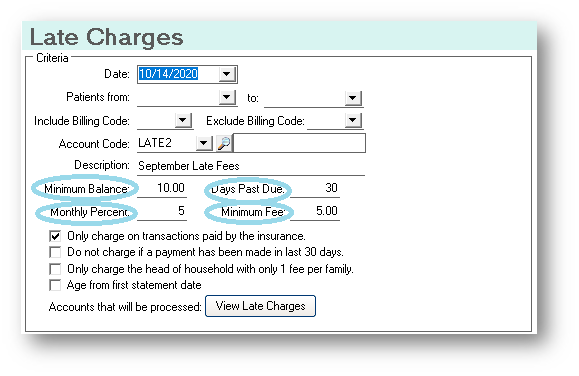The height and width of the screenshot is (376, 579).
Task: Uncheck Only charge on transactions paid by insurance
Action: coord(55,236)
